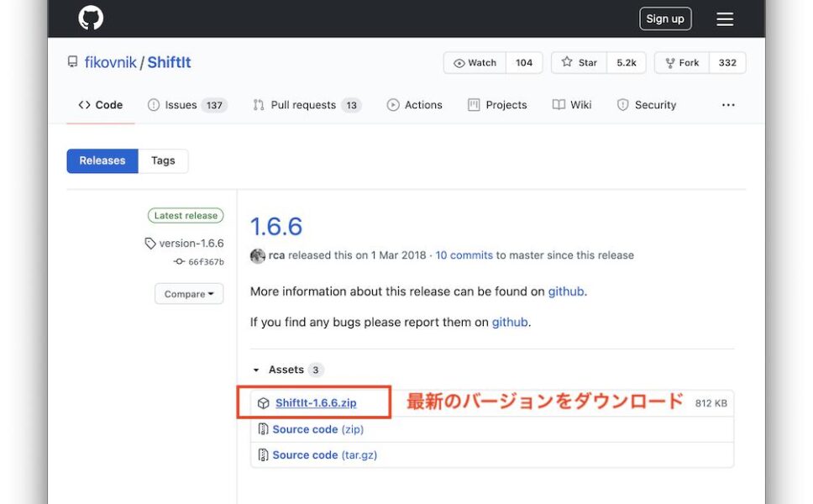
Task: Click the repository book icon beside fikovnik
Action: [x=71, y=60]
